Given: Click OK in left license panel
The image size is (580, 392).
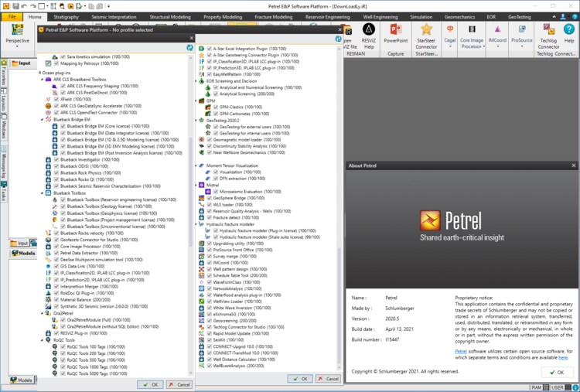Looking at the screenshot, I should pyautogui.click(x=150, y=384).
